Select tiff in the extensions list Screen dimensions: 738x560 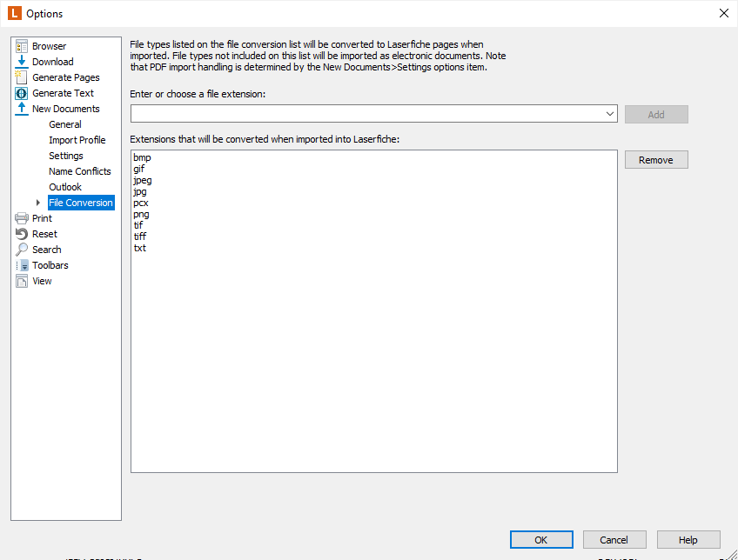tap(140, 237)
